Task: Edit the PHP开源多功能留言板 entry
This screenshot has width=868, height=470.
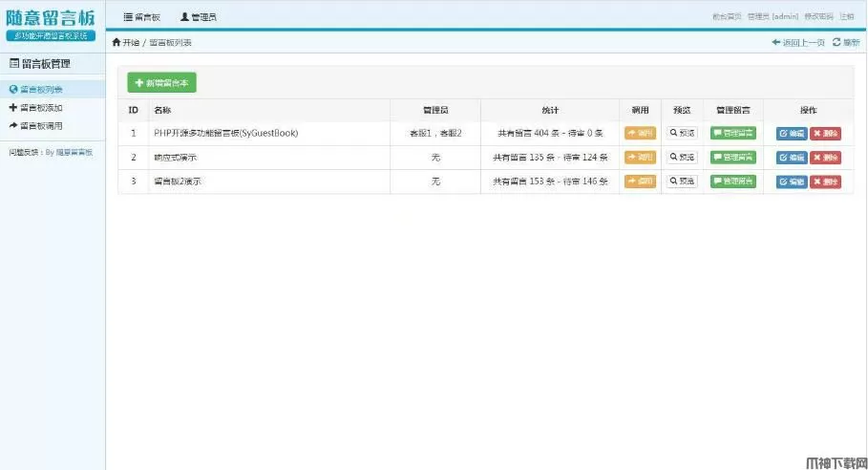Action: click(x=792, y=133)
